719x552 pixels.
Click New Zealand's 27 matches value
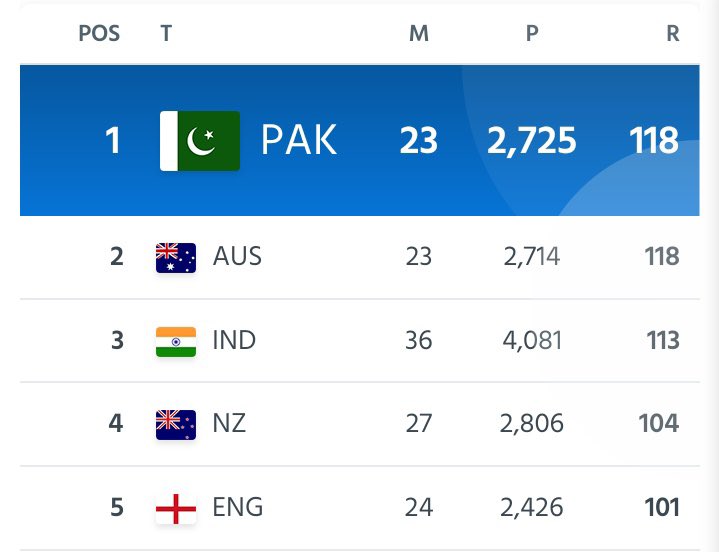tap(419, 424)
